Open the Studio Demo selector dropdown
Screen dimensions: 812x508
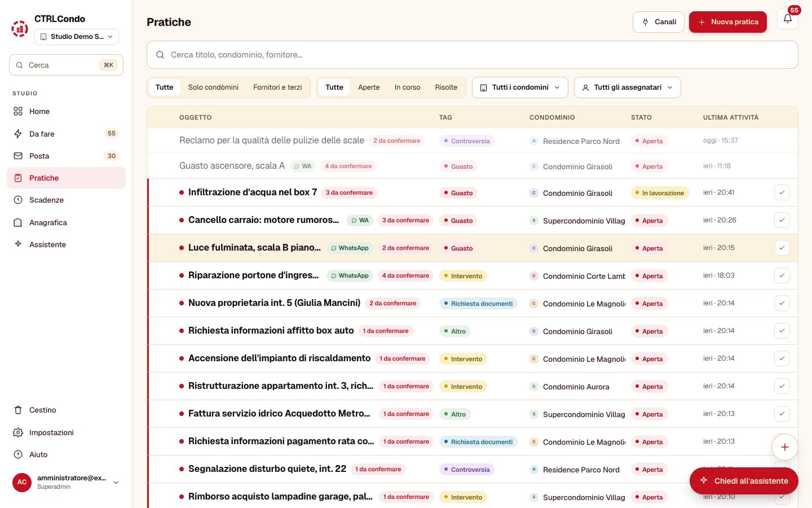click(x=77, y=37)
